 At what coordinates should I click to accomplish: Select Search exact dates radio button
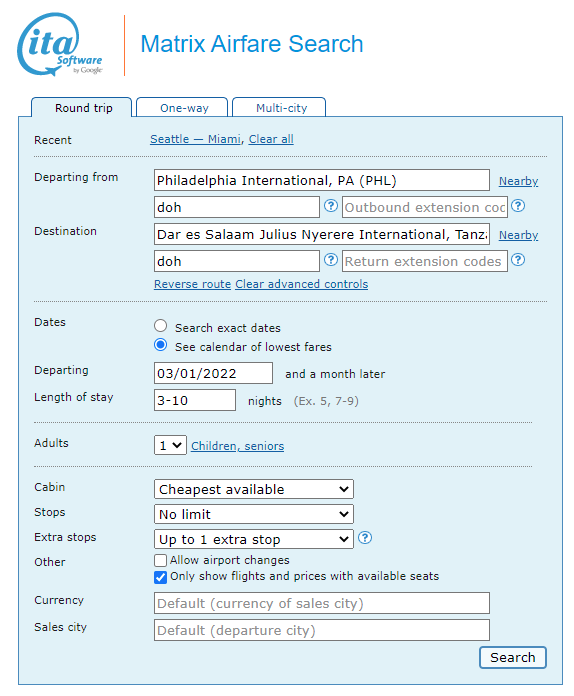(x=161, y=326)
